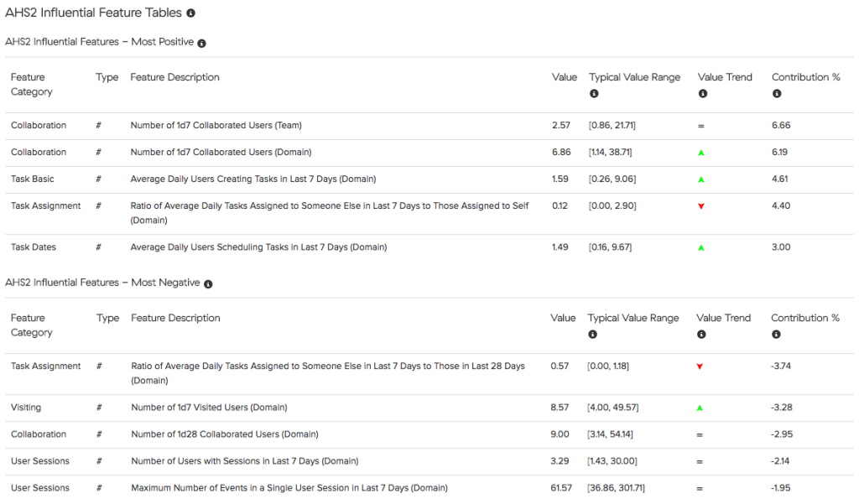Click Value Trend info icon in negative table
This screenshot has height=504, width=859.
coord(701,334)
